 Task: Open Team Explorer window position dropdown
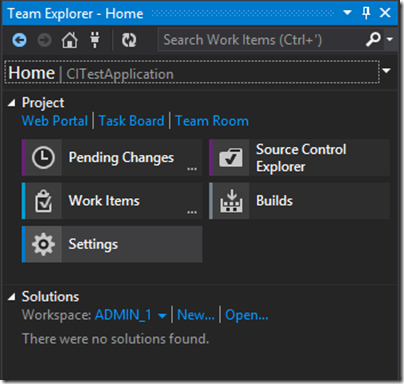(x=347, y=13)
